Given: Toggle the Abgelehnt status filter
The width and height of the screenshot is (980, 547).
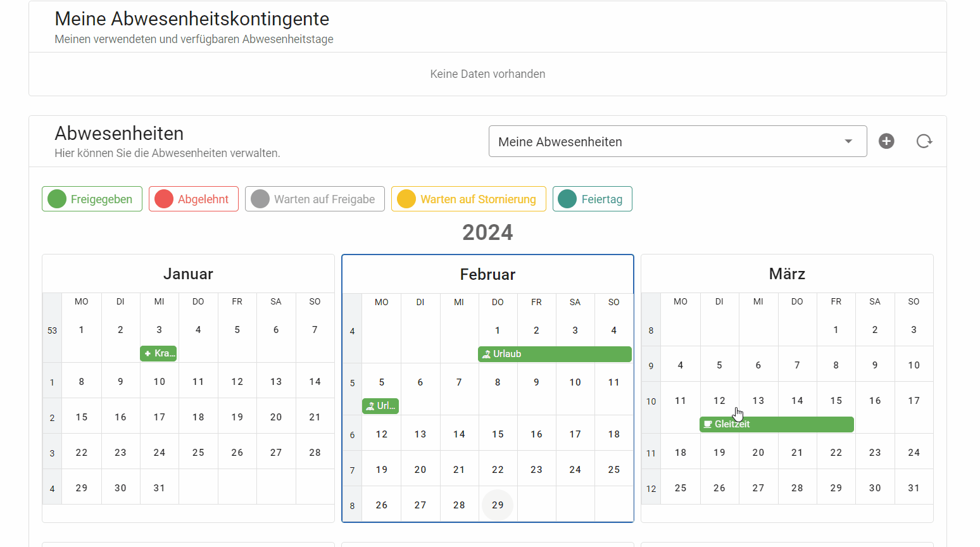Looking at the screenshot, I should (194, 199).
